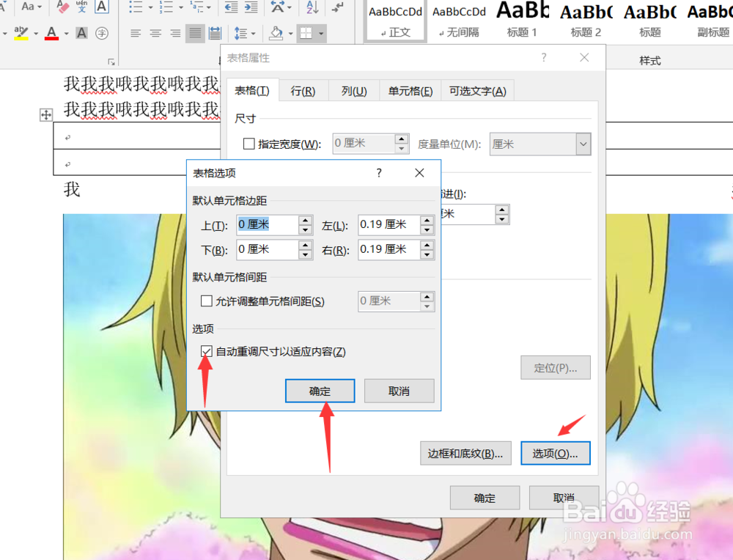733x560 pixels.
Task: Center align paragraph text
Action: pyautogui.click(x=155, y=33)
